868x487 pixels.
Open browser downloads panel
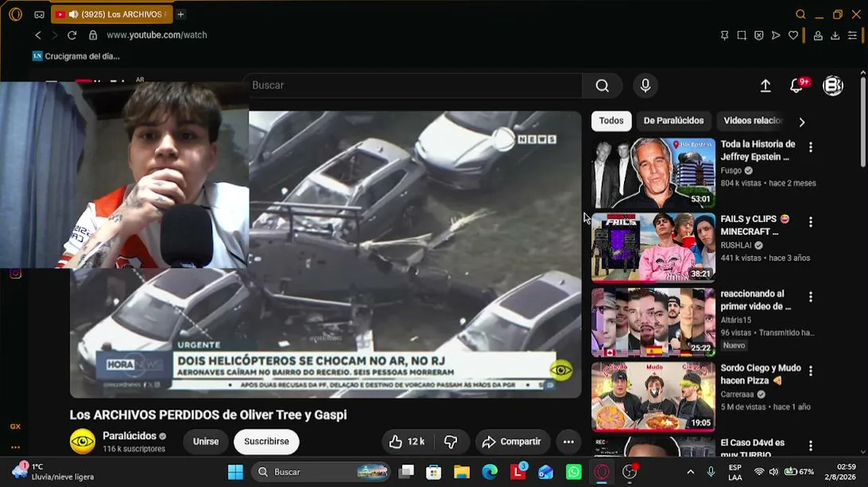tap(835, 35)
